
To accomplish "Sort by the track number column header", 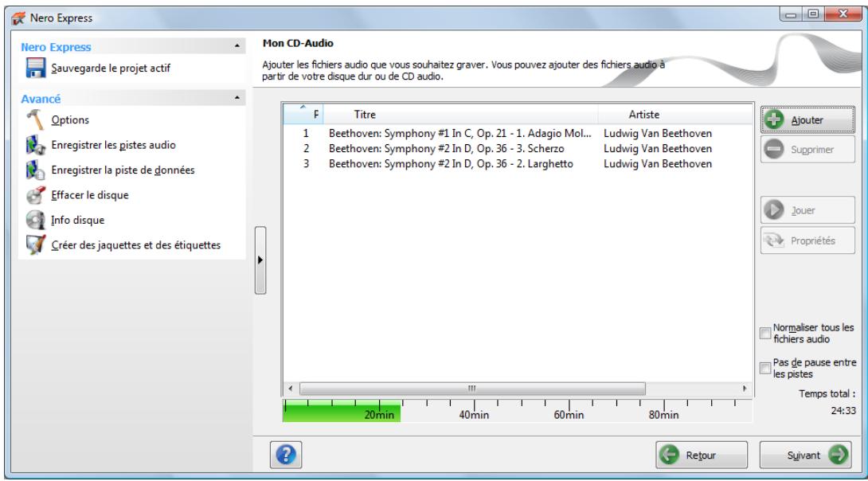I will tap(303, 115).
